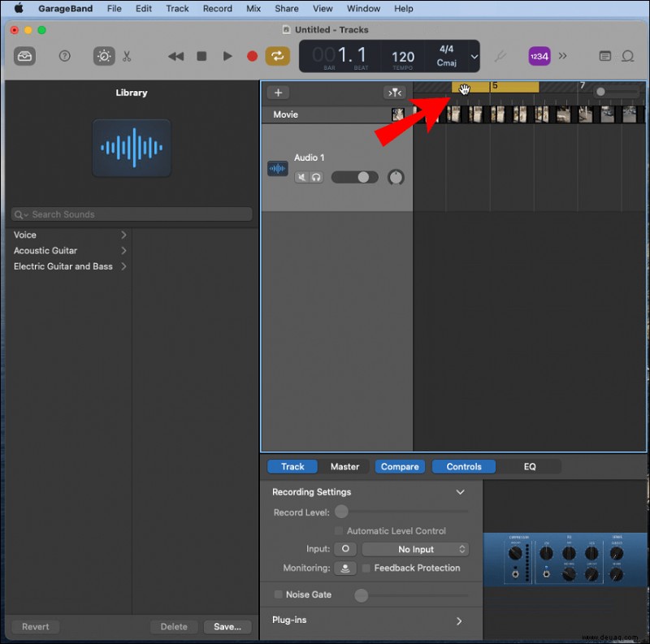Toggle the Input channel format button
This screenshot has width=650, height=644.
[x=344, y=549]
